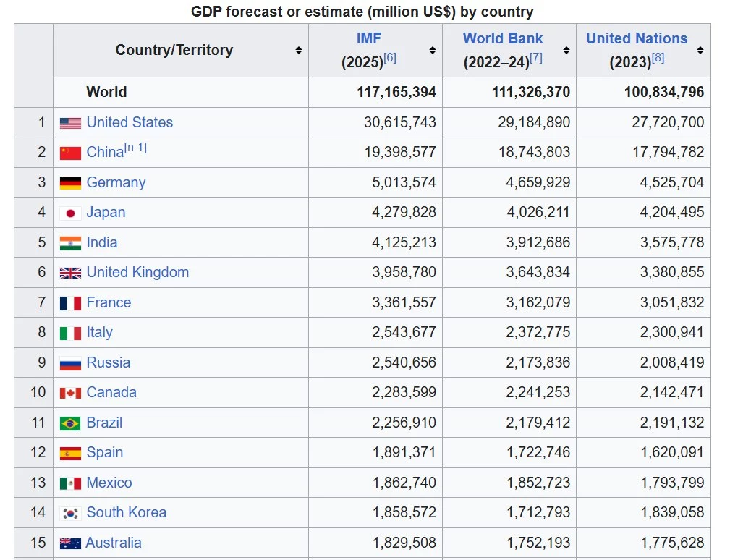Open the Russia article link
The width and height of the screenshot is (730, 560).
pyautogui.click(x=109, y=362)
